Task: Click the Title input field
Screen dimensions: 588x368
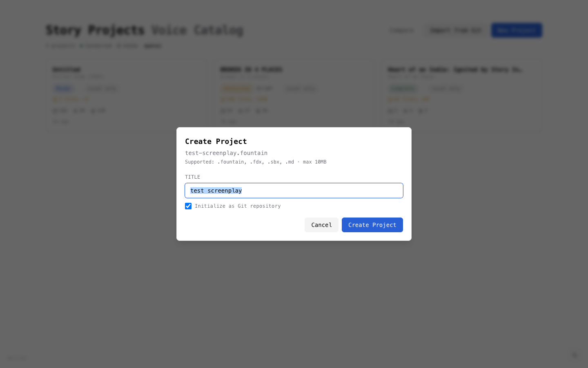Action: tap(294, 191)
